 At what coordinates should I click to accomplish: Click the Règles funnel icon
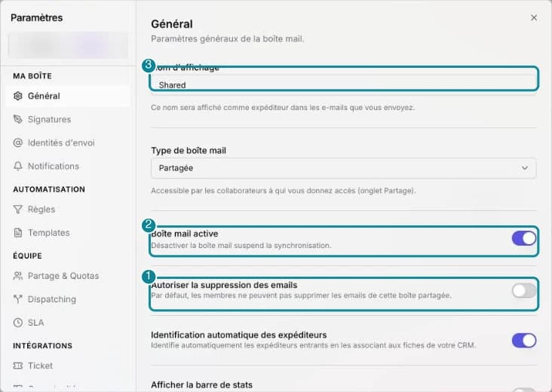point(17,210)
